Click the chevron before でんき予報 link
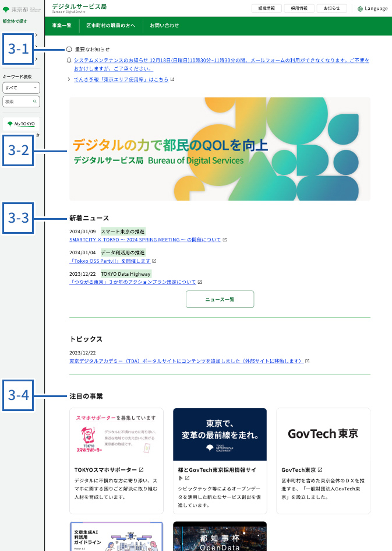 tap(69, 79)
